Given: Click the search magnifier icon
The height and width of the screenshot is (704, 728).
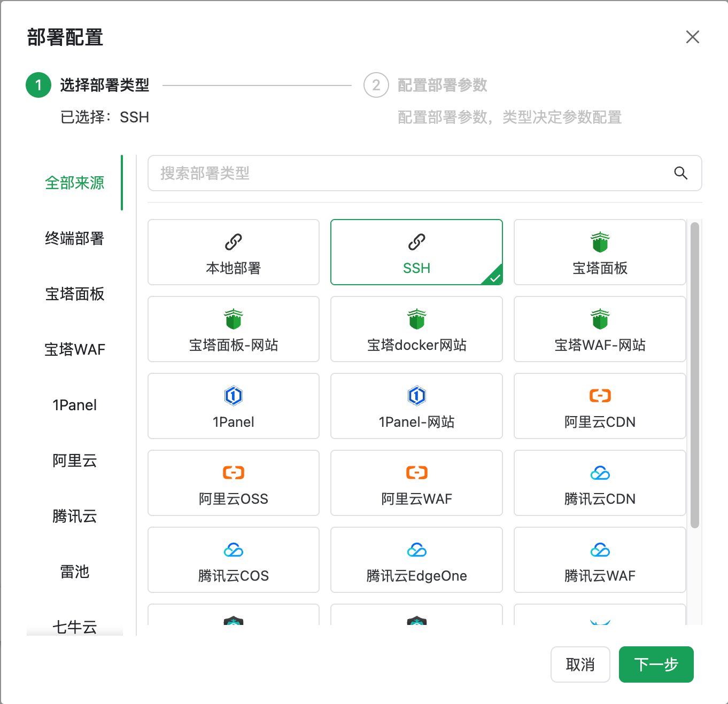Looking at the screenshot, I should [680, 173].
